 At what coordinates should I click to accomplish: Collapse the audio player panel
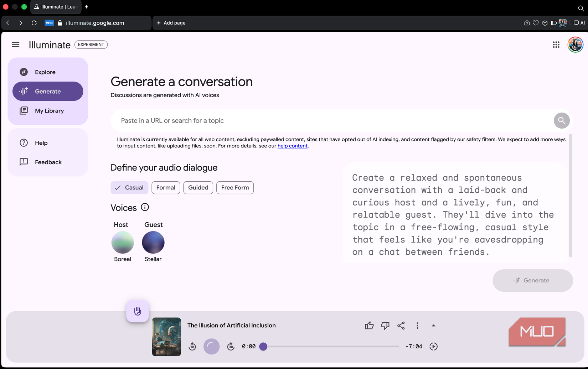(x=433, y=325)
